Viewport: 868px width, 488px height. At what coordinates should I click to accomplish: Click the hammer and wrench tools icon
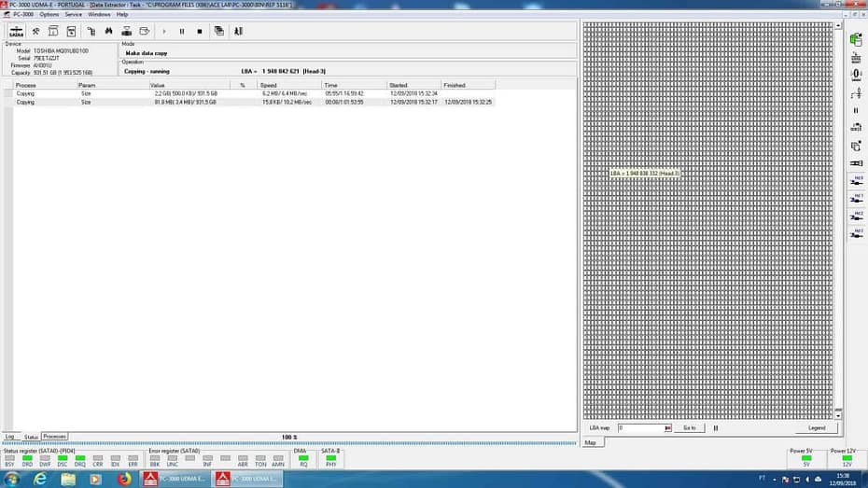(x=35, y=31)
